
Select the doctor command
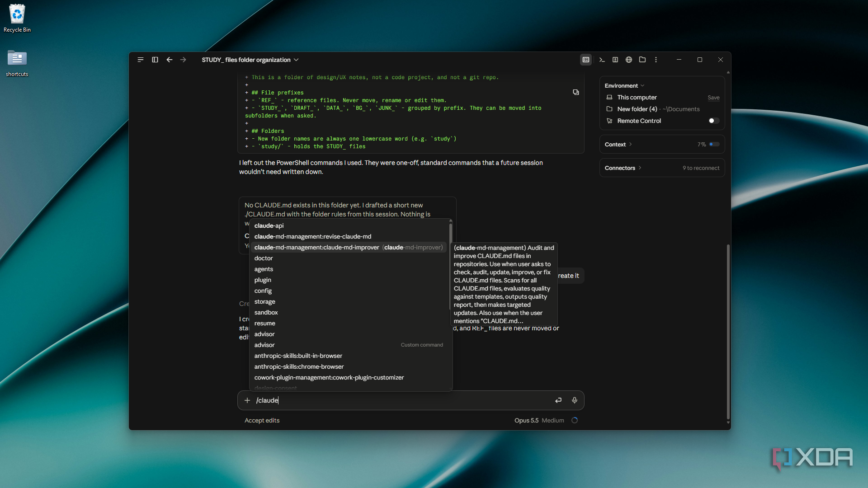[x=349, y=258]
